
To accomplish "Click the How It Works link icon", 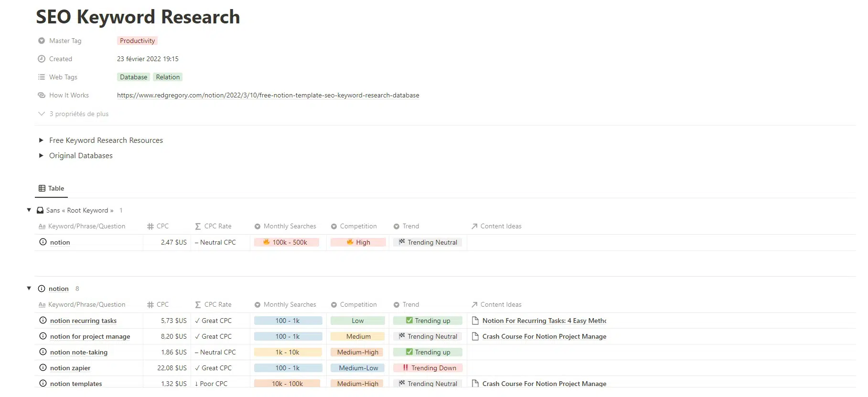I will point(42,96).
